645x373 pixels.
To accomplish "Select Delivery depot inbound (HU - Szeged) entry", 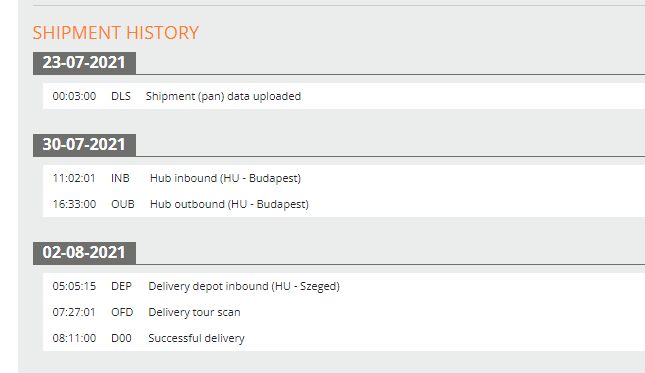I will point(244,286).
